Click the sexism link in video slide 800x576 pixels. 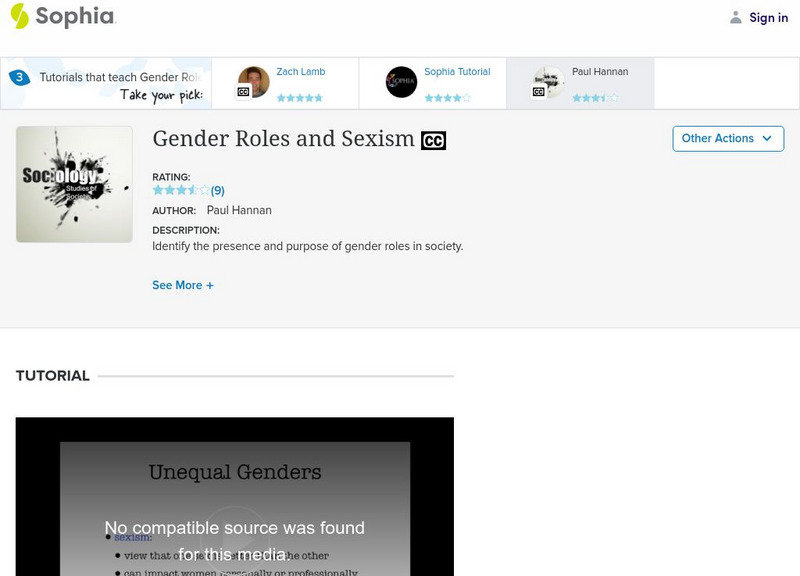click(133, 537)
